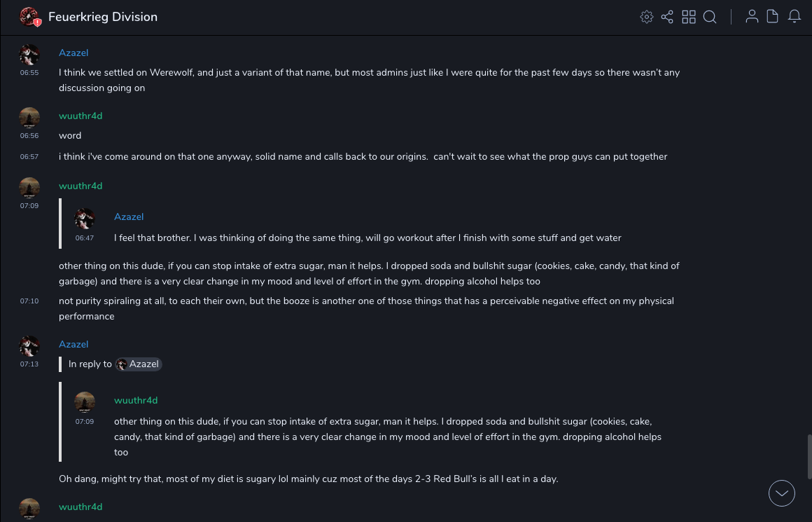Click the chat timeline scrollbar thumb
The height and width of the screenshot is (522, 812).
click(x=809, y=456)
